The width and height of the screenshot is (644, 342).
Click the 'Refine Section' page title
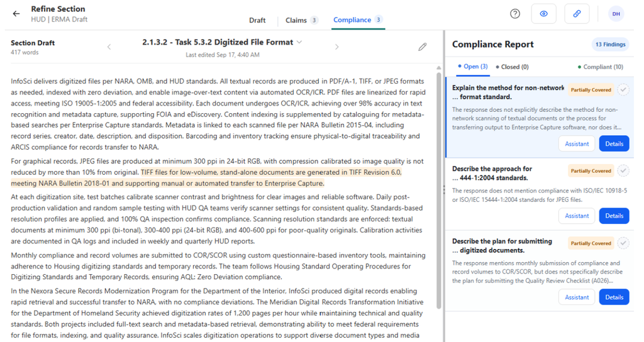(x=58, y=9)
